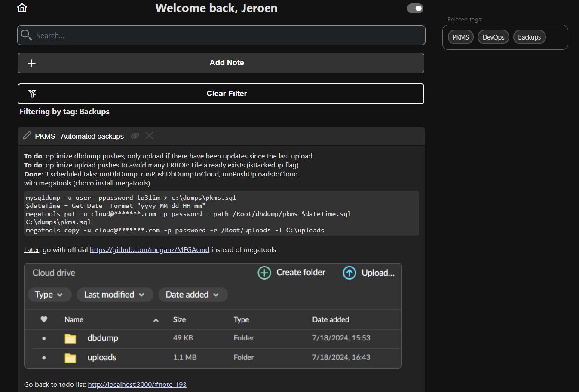Copy note link via chain icon
This screenshot has height=392, width=579.
(135, 136)
